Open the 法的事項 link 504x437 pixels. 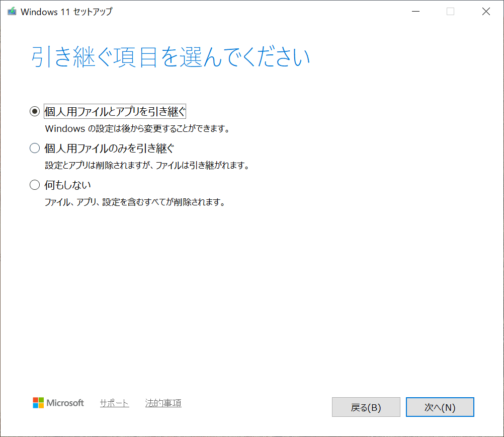(x=163, y=403)
